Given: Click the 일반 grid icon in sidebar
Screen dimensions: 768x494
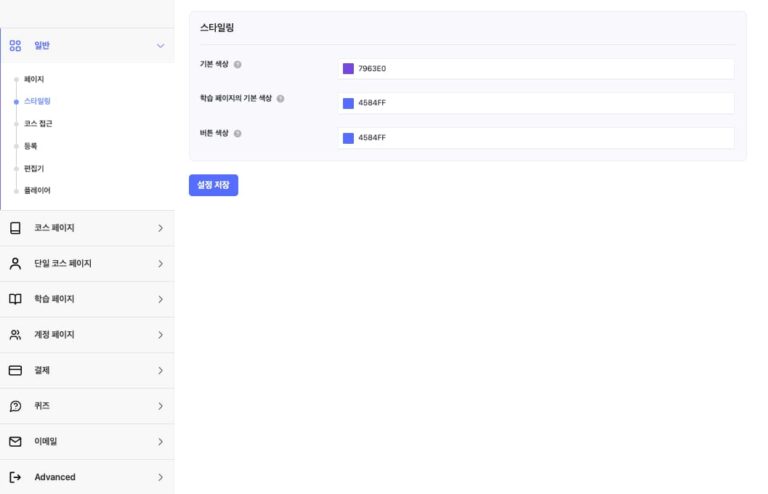Looking at the screenshot, I should (x=15, y=45).
